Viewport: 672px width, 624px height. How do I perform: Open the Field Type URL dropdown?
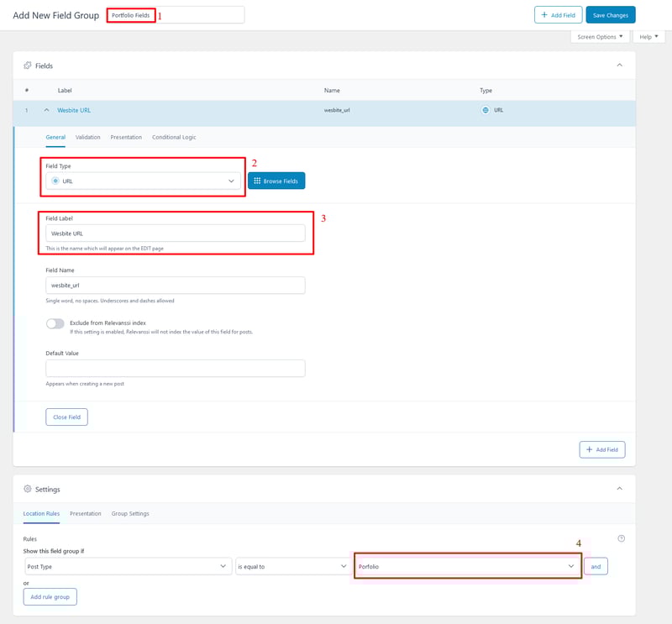point(143,181)
